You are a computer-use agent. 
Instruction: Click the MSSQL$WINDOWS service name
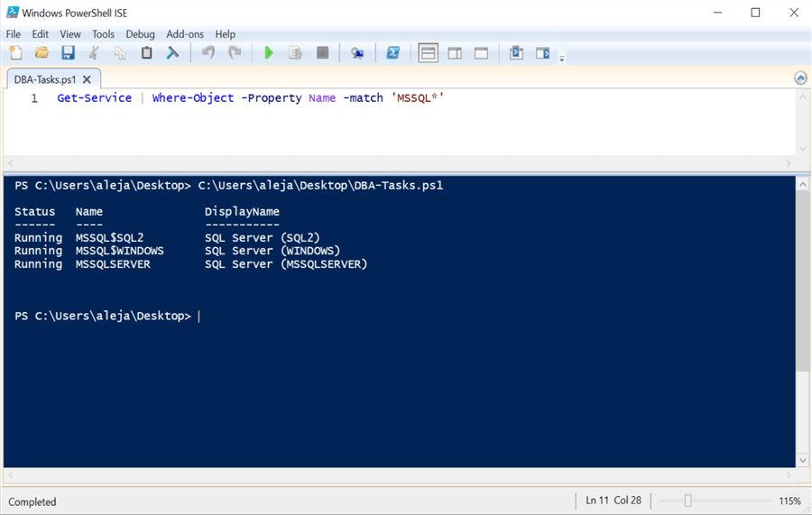click(x=120, y=251)
